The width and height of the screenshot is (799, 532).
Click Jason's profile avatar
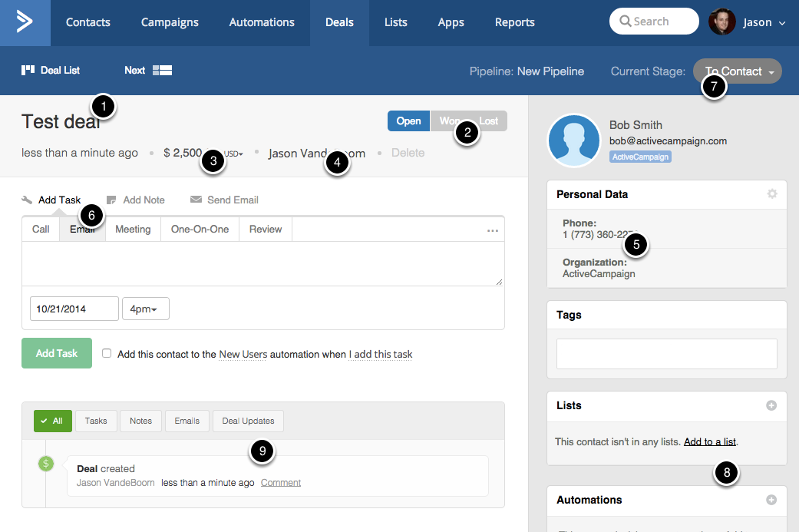coord(721,22)
